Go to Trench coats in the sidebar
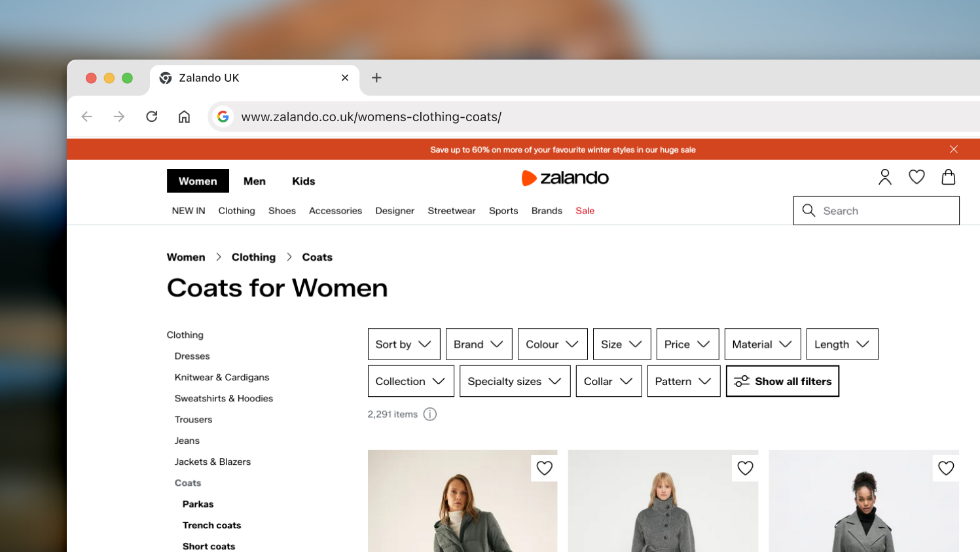 pos(211,524)
